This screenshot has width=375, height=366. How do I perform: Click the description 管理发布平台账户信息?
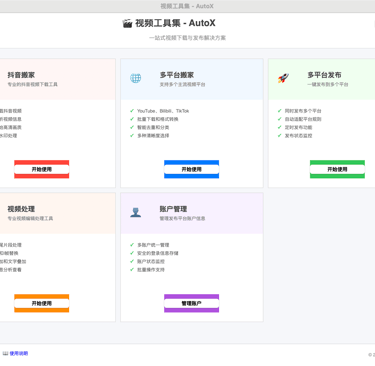click(x=182, y=218)
